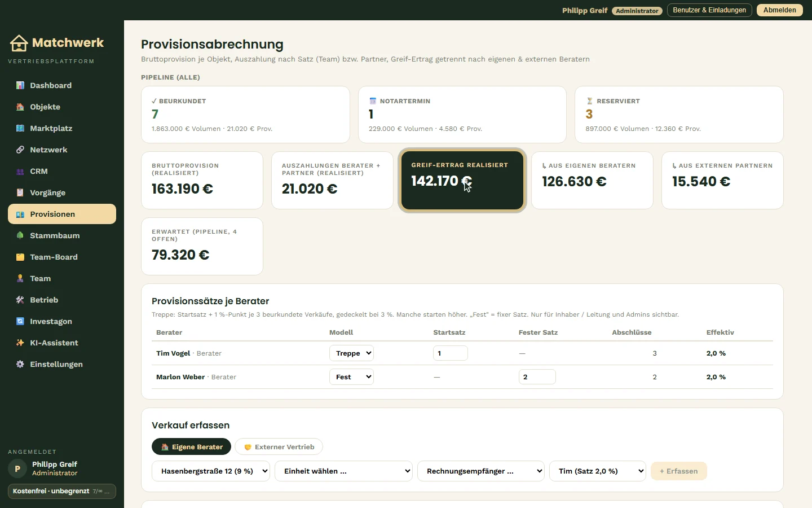
Task: Open the Hasenbergstraße 12 object dropdown
Action: [211, 471]
